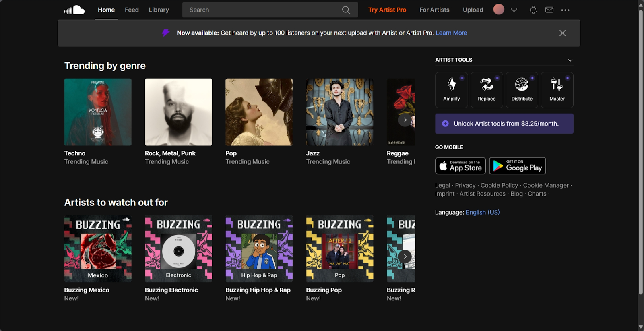Viewport: 644px width, 331px height.
Task: Show next Trending by genre items
Action: point(405,120)
